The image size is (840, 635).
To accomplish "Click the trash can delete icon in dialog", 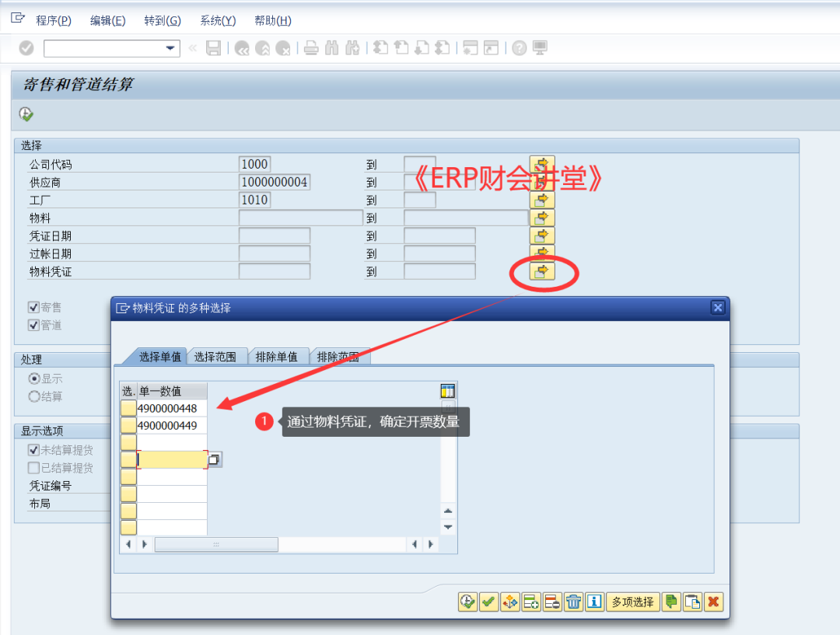I will pyautogui.click(x=573, y=602).
